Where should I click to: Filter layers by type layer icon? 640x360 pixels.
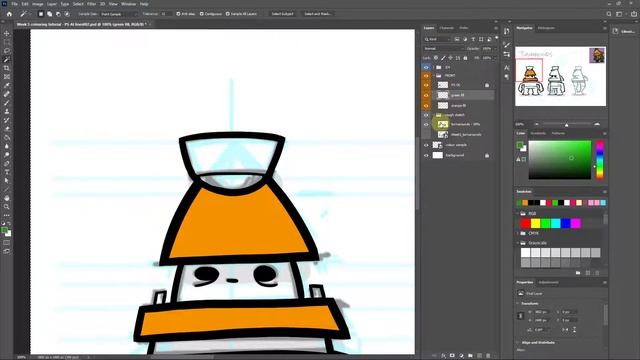tap(473, 39)
